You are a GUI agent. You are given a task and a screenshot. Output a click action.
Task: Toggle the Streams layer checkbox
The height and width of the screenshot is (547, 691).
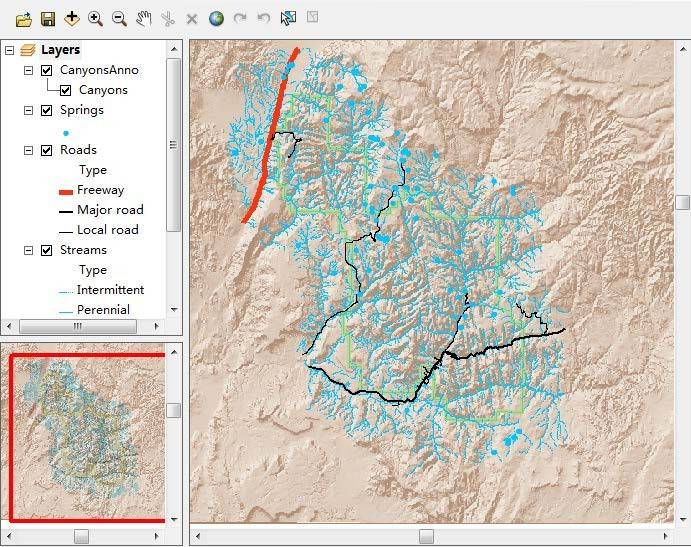[x=46, y=250]
